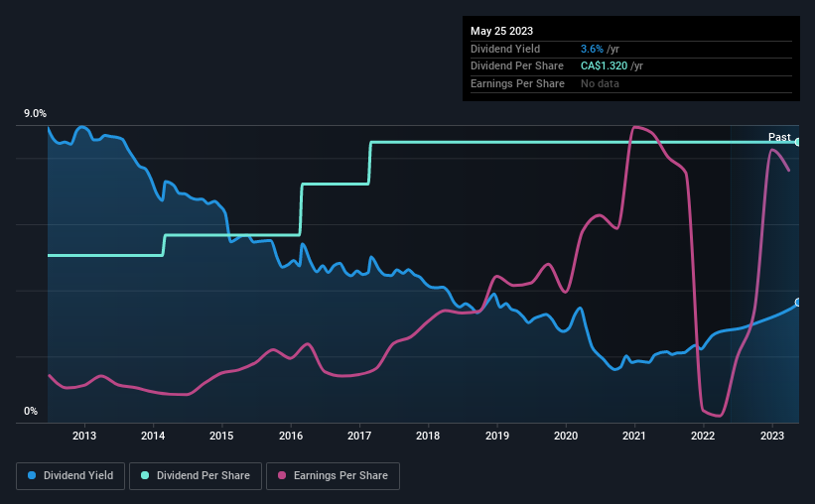
Task: Click the tooltip Dividend Yield row label
Action: click(505, 49)
